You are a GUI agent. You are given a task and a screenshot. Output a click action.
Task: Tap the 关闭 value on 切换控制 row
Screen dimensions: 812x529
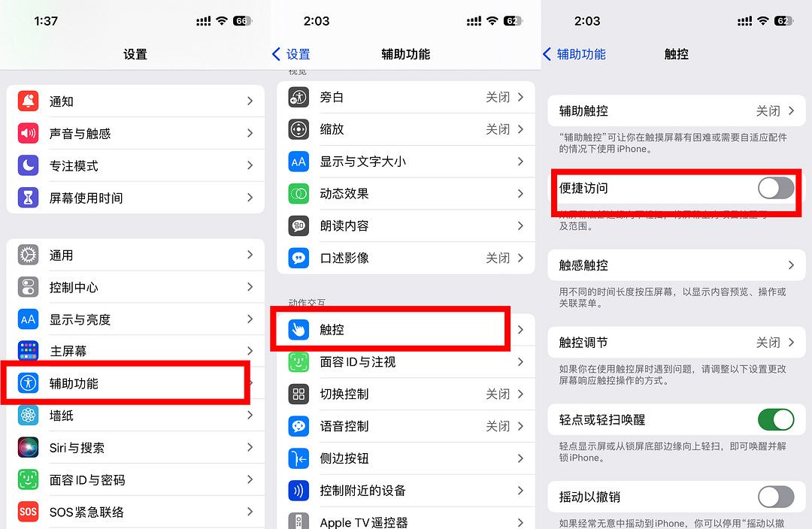tap(498, 394)
